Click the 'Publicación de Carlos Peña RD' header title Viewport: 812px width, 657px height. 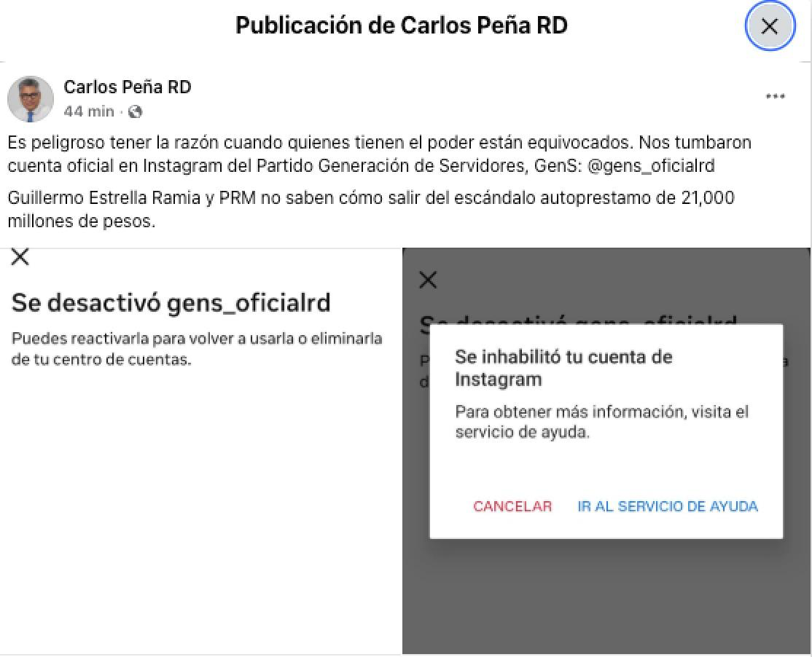click(x=402, y=25)
